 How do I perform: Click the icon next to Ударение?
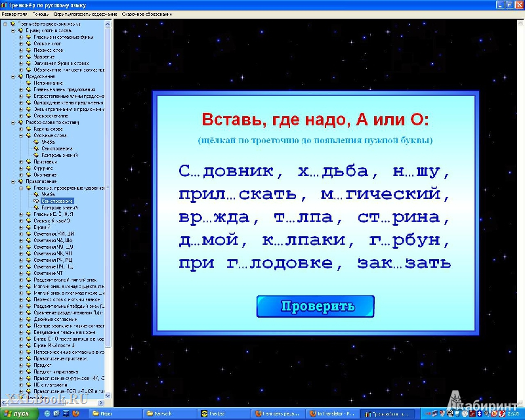28,56
